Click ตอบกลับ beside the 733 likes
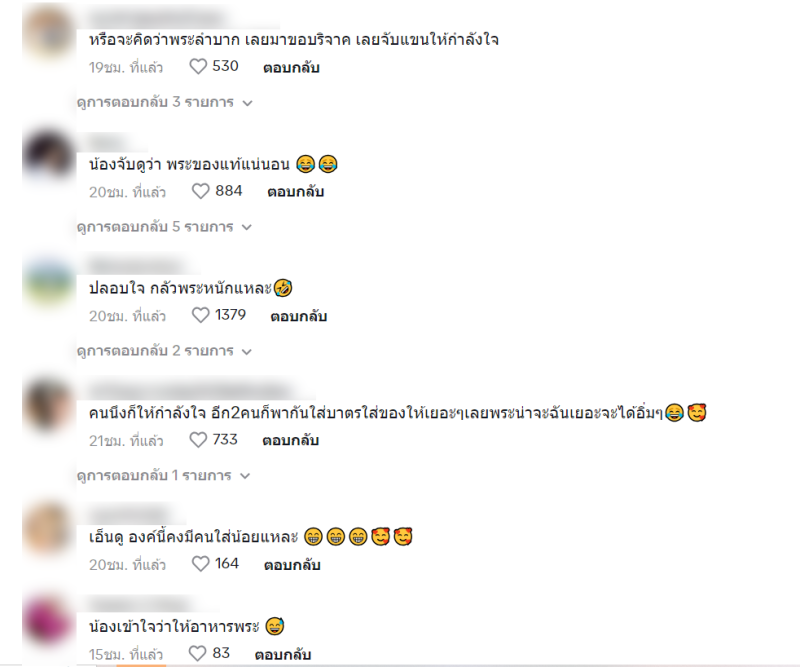 point(290,440)
